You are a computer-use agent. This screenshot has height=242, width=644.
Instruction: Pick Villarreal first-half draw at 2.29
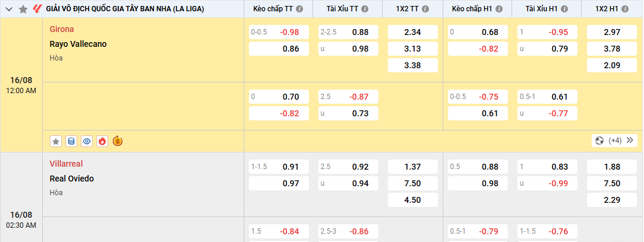click(x=612, y=200)
